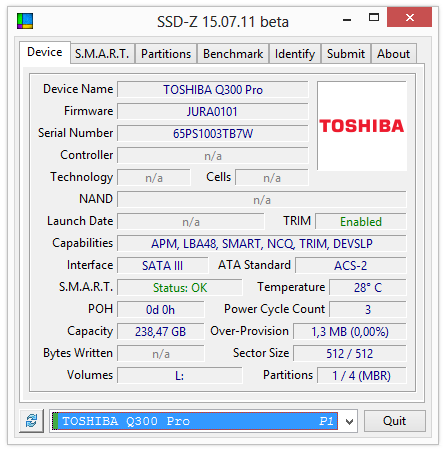
Task: Open the device selection dropdown arrow
Action: [x=349, y=421]
